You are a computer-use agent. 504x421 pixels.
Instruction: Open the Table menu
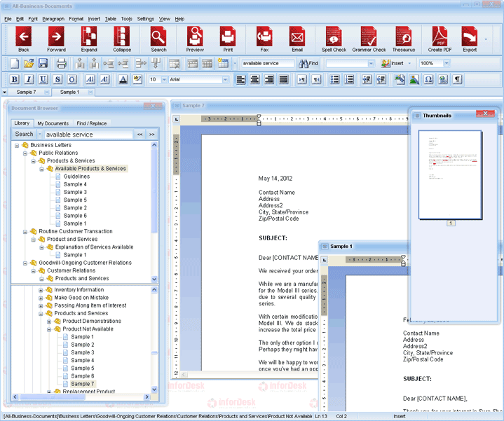click(x=111, y=19)
